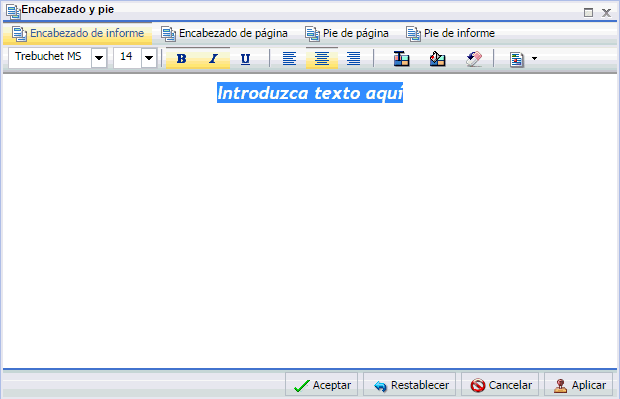Click the Trebuchet MS font name field
Image resolution: width=620 pixels, height=399 pixels.
50,58
